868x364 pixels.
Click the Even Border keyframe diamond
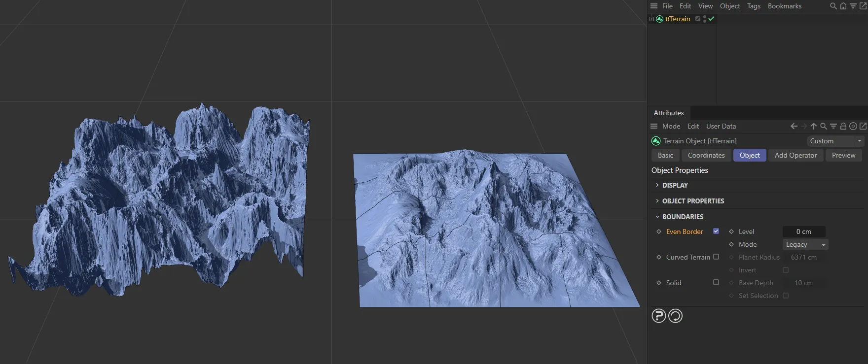click(x=659, y=232)
